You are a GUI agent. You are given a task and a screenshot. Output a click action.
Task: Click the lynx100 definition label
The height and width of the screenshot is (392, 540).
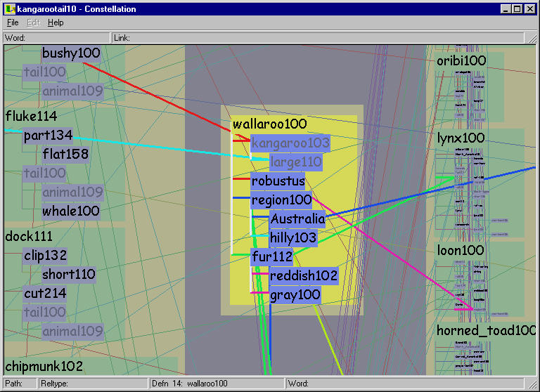(x=461, y=138)
